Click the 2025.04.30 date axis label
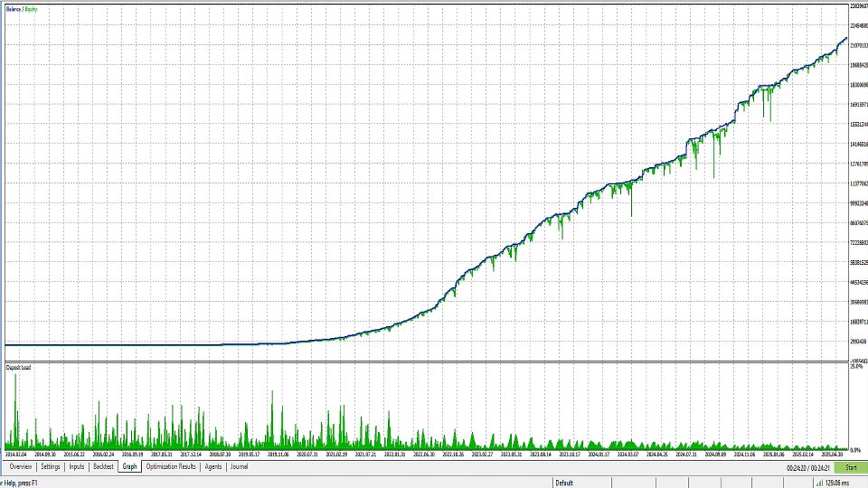This screenshot has width=868, height=488. click(x=832, y=455)
